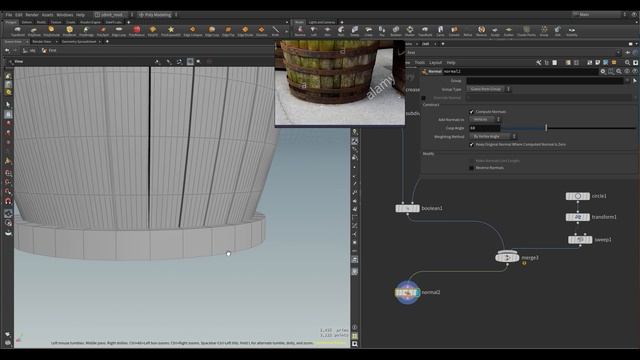Select the Boolean shelf tool
Viewport: 640px width, 360px height.
pos(396,31)
